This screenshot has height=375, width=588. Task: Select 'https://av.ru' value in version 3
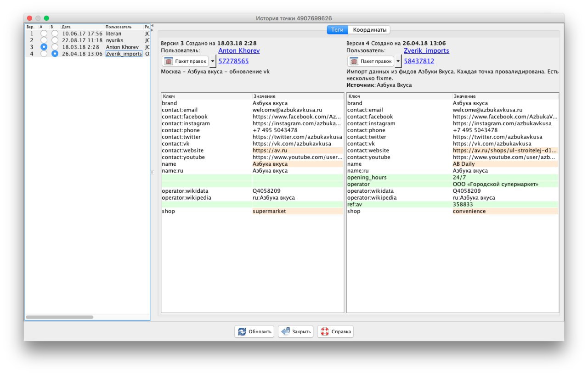tap(297, 151)
